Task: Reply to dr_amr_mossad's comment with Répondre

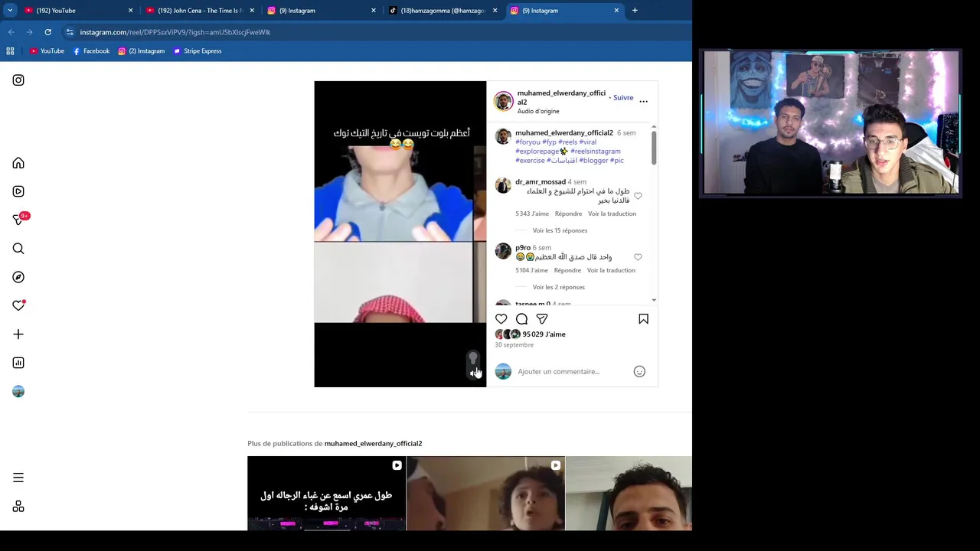Action: tap(568, 214)
